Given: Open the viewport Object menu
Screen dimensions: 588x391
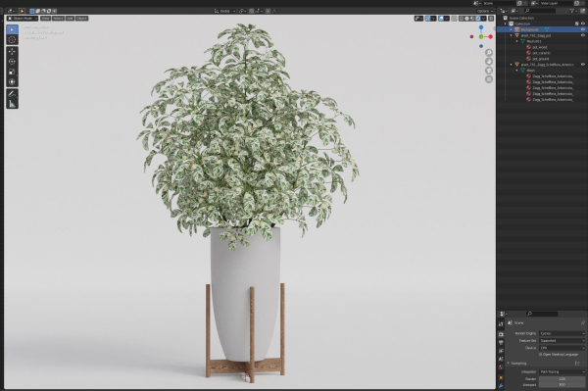Looking at the screenshot, I should click(x=81, y=19).
